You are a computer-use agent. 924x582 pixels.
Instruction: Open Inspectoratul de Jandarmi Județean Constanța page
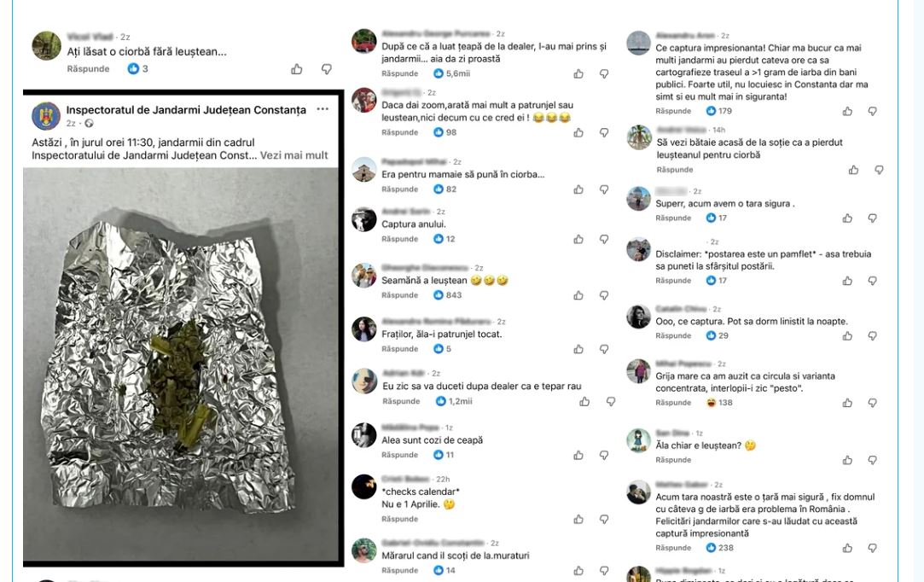[x=186, y=110]
